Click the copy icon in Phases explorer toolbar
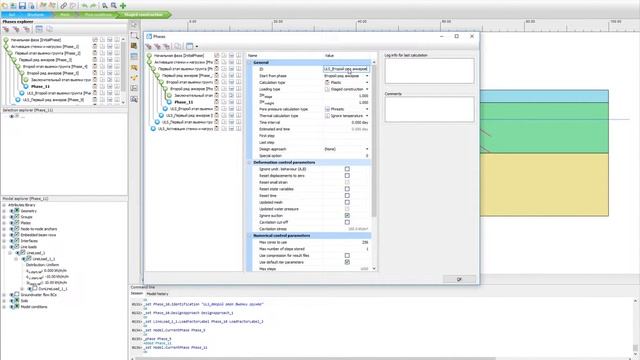Viewport: 640px width, 360px height. (49, 29)
